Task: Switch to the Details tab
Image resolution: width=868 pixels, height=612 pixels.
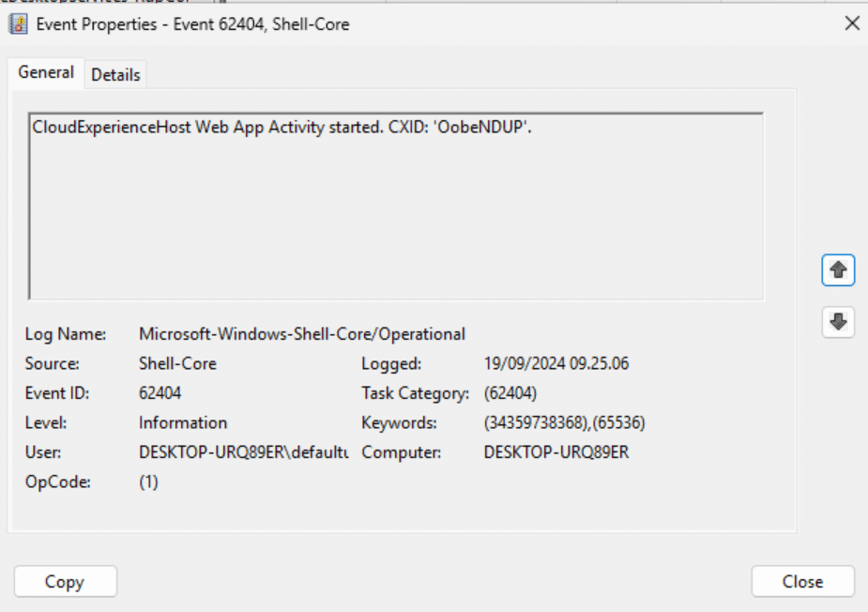Action: [115, 75]
